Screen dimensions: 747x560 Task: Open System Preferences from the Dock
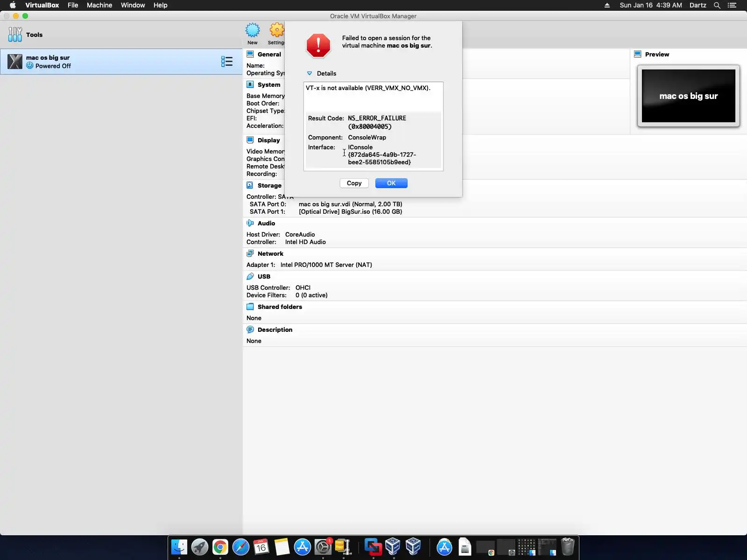[x=323, y=546]
